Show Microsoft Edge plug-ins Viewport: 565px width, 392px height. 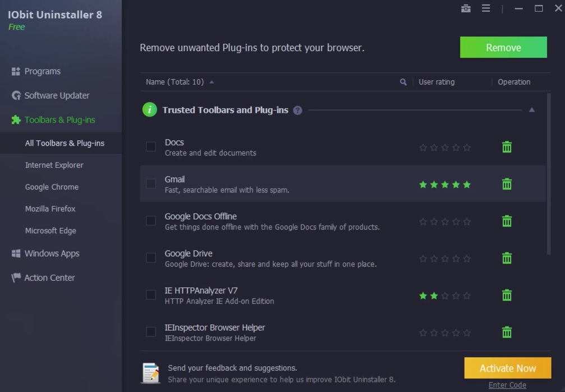(50, 231)
